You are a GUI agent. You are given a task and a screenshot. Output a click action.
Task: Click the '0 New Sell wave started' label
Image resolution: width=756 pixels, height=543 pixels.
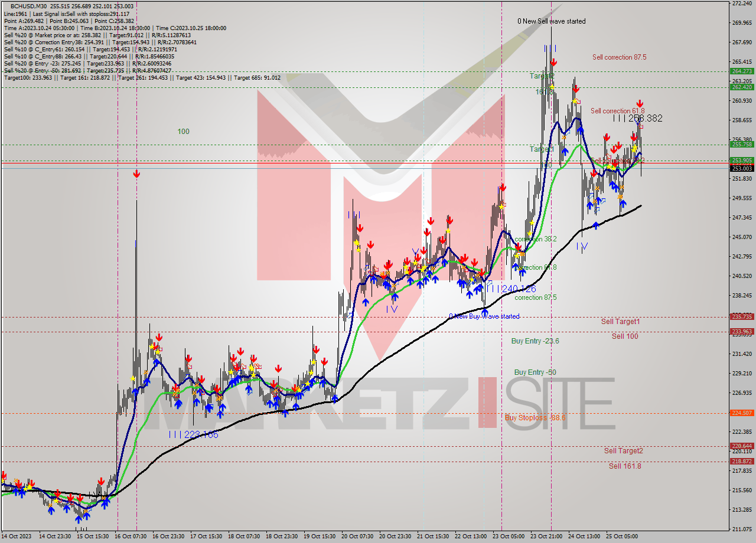click(x=552, y=21)
